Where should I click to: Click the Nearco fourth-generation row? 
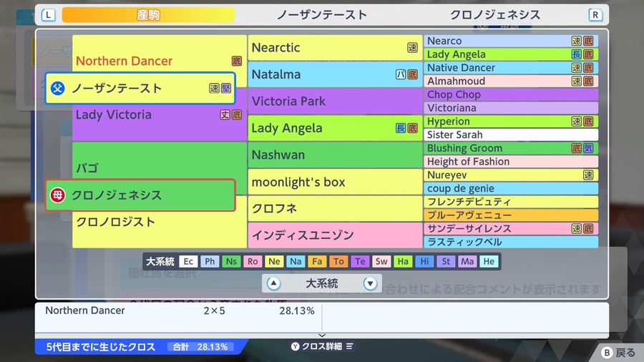[x=511, y=41]
